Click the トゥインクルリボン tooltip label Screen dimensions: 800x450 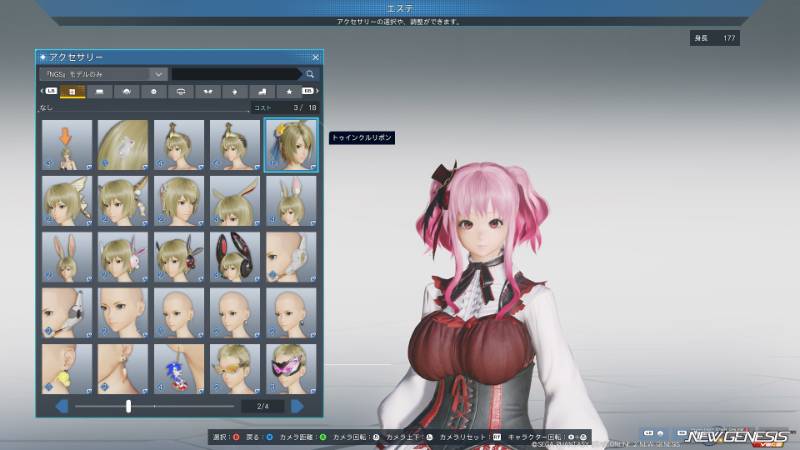click(x=362, y=138)
